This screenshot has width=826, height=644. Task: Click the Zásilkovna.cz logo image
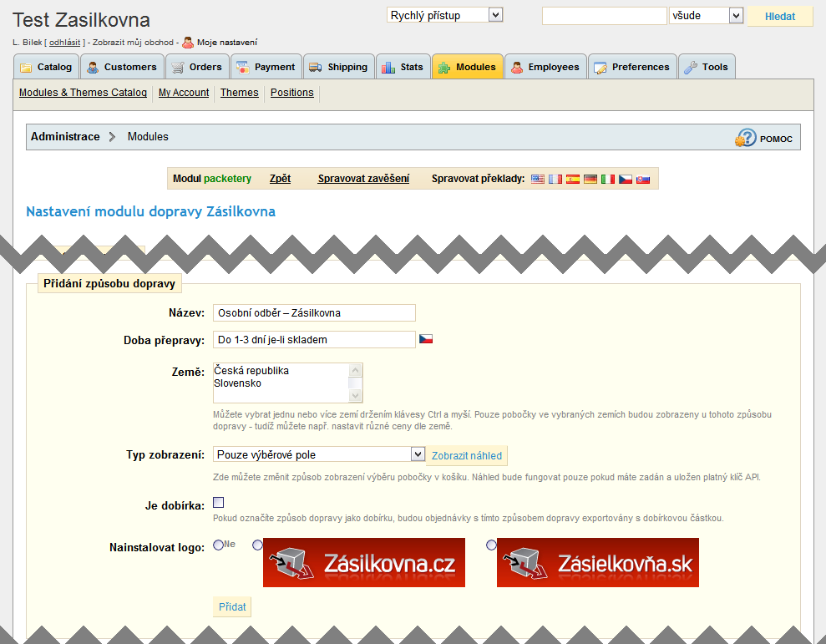tap(364, 562)
